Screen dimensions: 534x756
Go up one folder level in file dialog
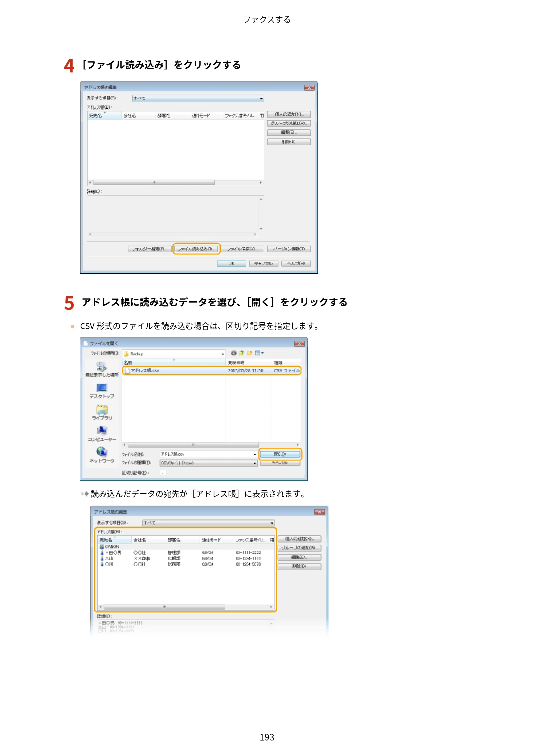pyautogui.click(x=241, y=353)
